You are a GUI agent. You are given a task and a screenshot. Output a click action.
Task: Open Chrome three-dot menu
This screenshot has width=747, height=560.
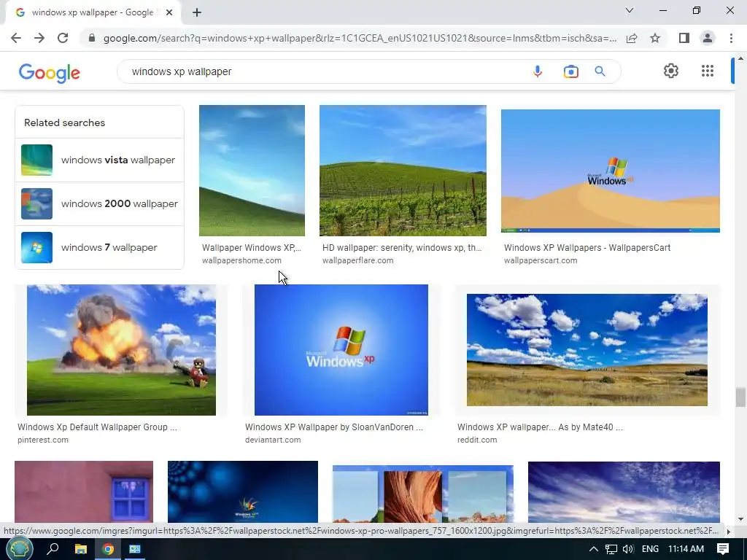731,38
